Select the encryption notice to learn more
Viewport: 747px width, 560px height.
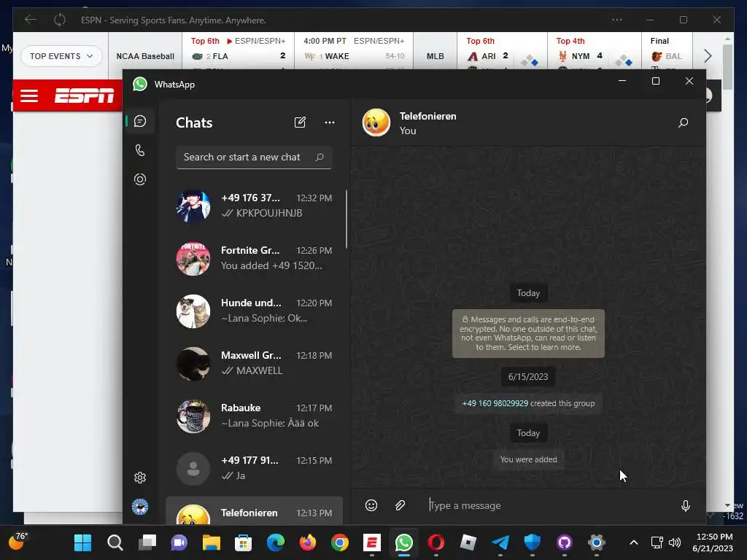(528, 333)
